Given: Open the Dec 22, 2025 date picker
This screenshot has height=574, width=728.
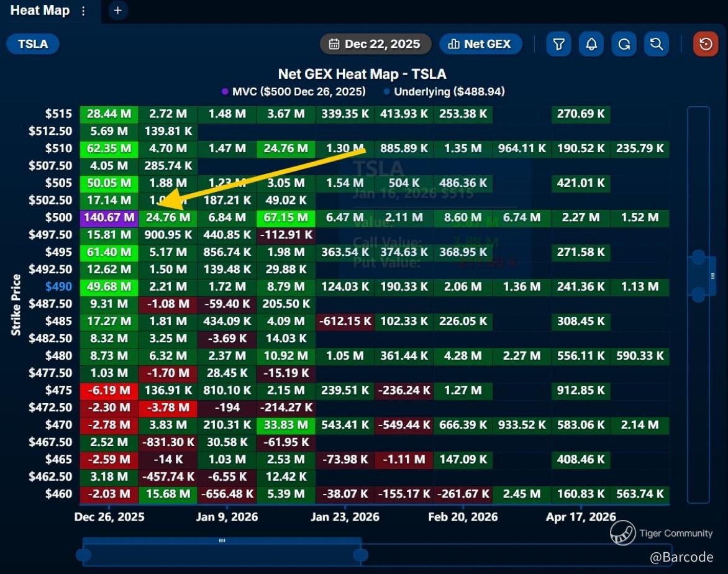Looking at the screenshot, I should 375,44.
